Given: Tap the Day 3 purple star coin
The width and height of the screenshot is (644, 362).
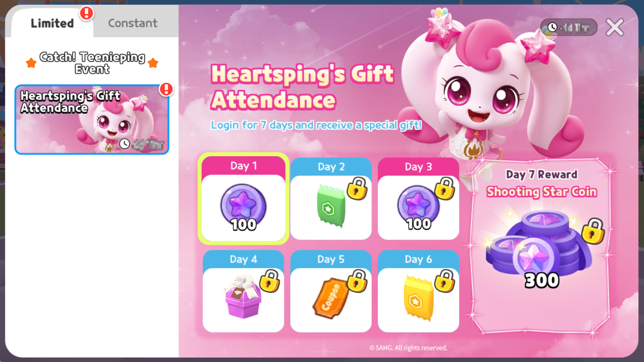Looking at the screenshot, I should [418, 208].
